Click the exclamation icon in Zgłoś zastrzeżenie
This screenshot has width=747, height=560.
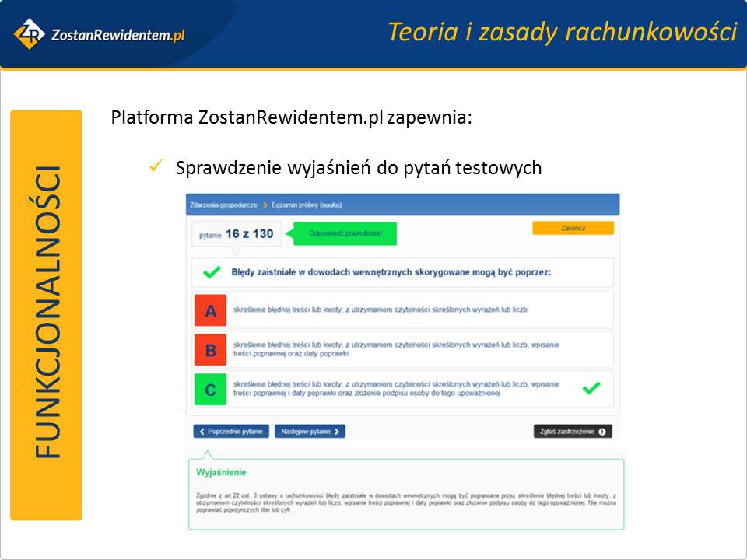[x=602, y=431]
